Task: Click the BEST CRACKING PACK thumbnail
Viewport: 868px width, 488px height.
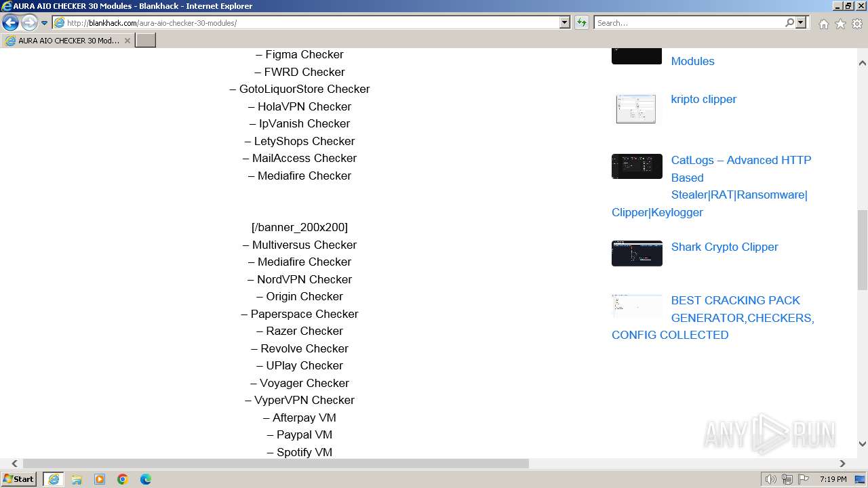Action: coord(637,306)
